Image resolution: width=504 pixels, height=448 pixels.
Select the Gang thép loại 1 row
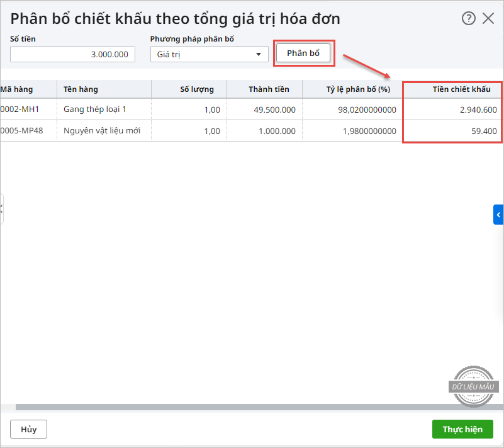(x=95, y=109)
